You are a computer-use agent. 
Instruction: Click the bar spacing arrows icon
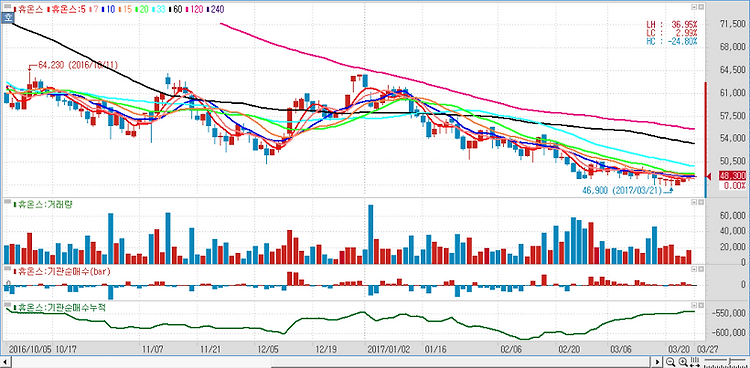(x=695, y=362)
